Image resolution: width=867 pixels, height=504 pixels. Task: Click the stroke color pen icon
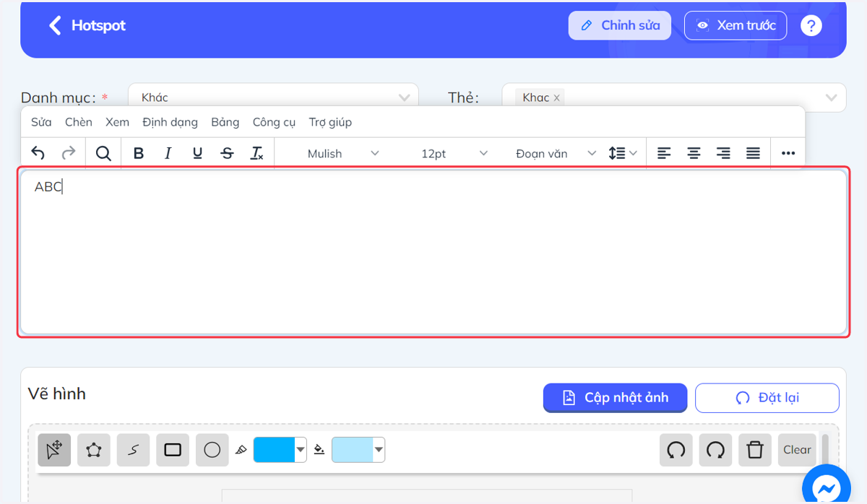tap(242, 450)
